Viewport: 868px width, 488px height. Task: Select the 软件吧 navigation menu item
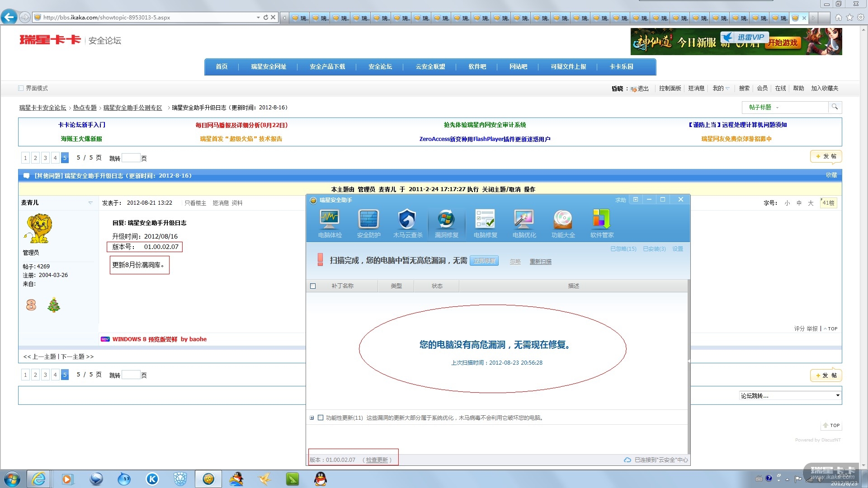[x=477, y=66]
